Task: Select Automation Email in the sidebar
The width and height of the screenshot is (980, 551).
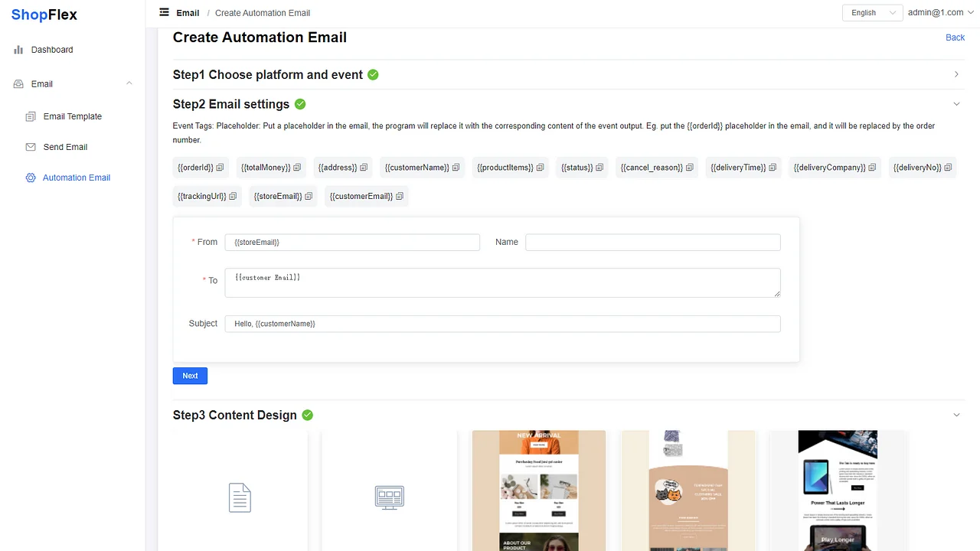Action: coord(77,177)
